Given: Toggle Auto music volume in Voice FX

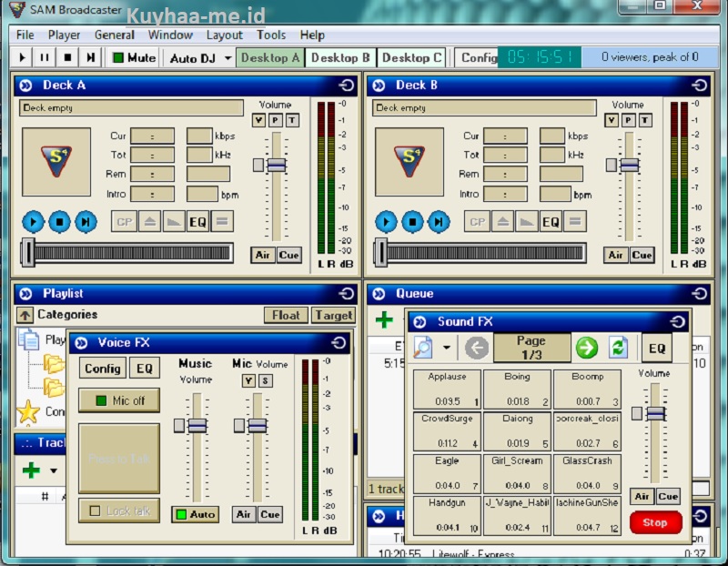Looking at the screenshot, I should tap(195, 514).
